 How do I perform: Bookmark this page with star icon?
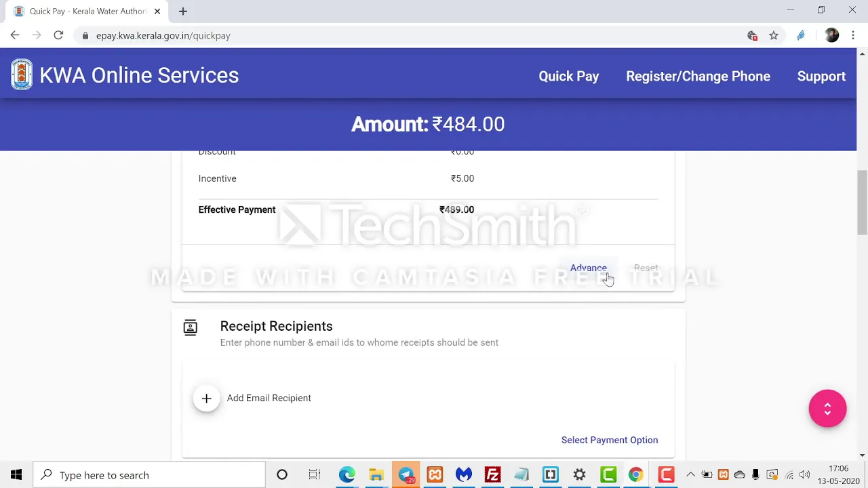[773, 35]
